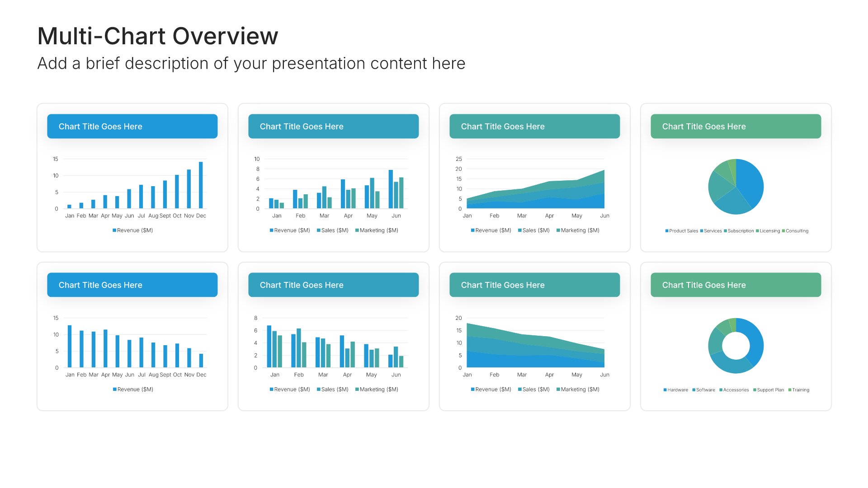Select the Dec bar in the rising revenue chart
The height and width of the screenshot is (488, 868).
(x=201, y=185)
